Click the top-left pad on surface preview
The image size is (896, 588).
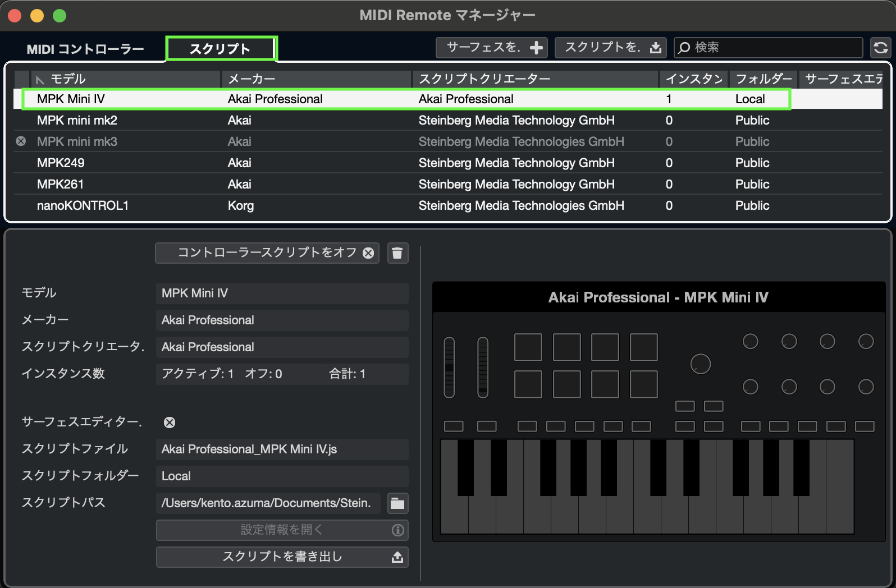pos(528,347)
